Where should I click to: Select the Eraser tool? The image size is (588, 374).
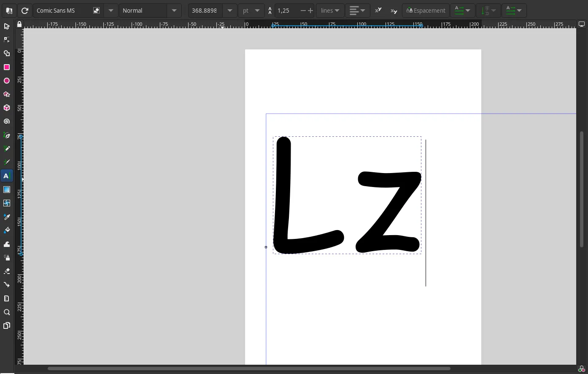pyautogui.click(x=7, y=271)
